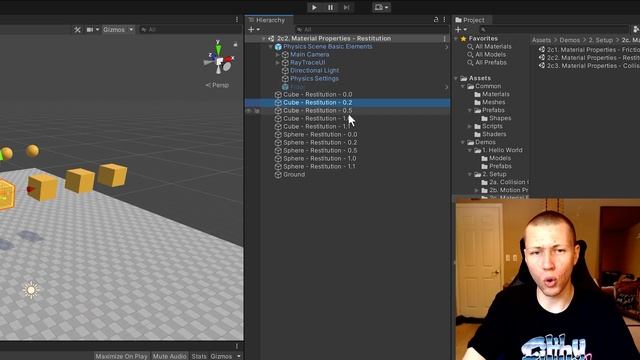Expand the Main Camera object
Viewport: 640px width, 360px height.
[278, 54]
